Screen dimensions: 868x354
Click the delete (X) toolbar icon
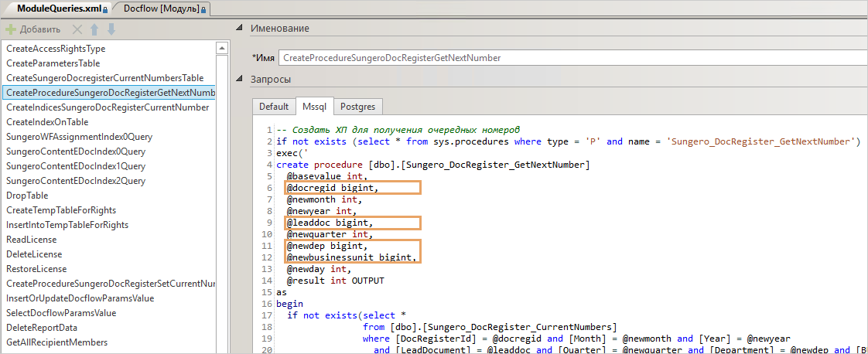(77, 29)
